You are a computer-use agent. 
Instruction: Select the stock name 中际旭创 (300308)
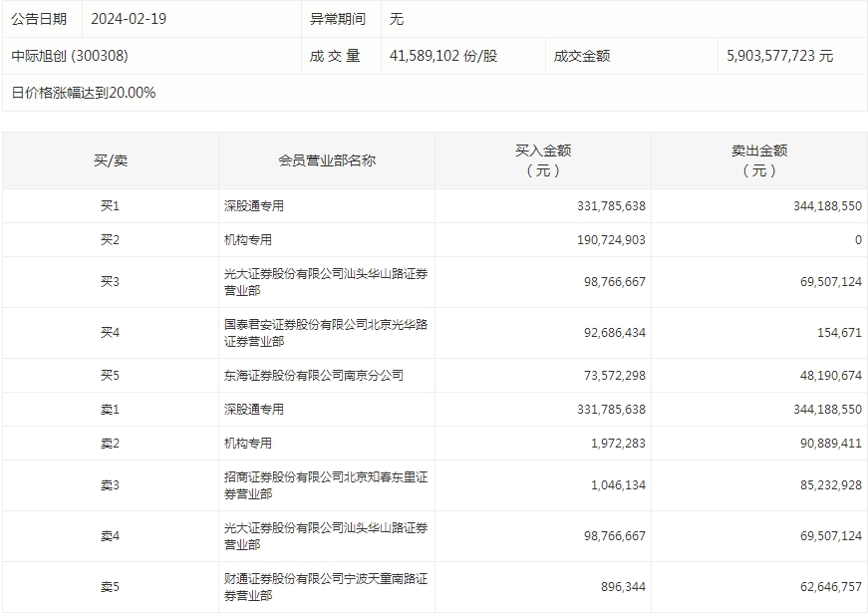click(x=70, y=56)
